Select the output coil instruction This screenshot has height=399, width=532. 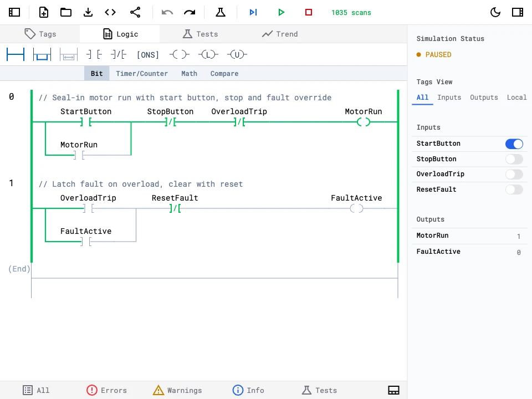click(x=178, y=54)
